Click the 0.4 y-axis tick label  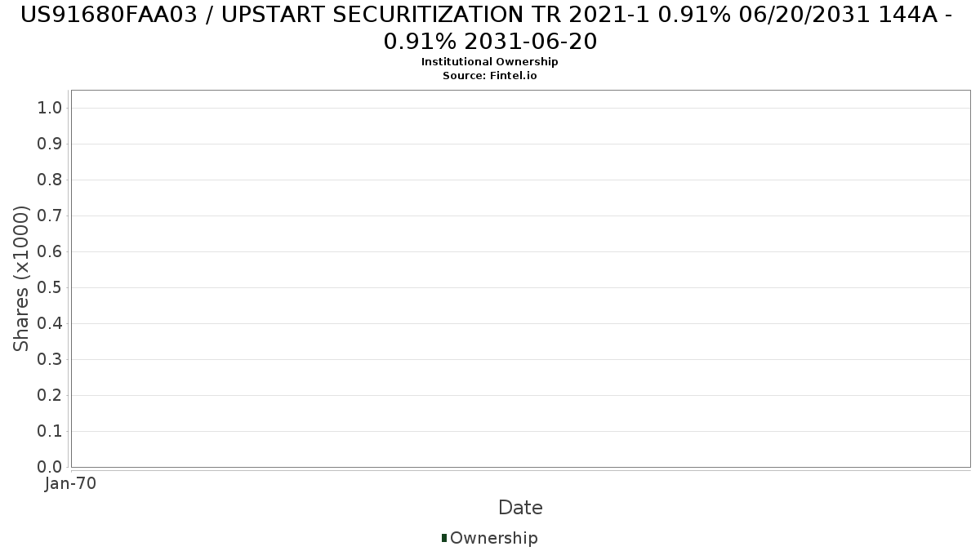coord(50,324)
